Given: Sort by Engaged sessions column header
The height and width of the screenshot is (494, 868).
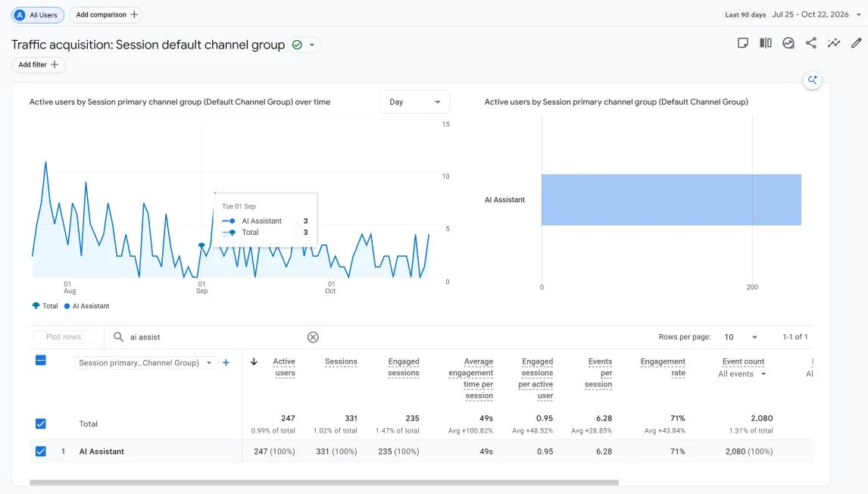Looking at the screenshot, I should (x=404, y=367).
